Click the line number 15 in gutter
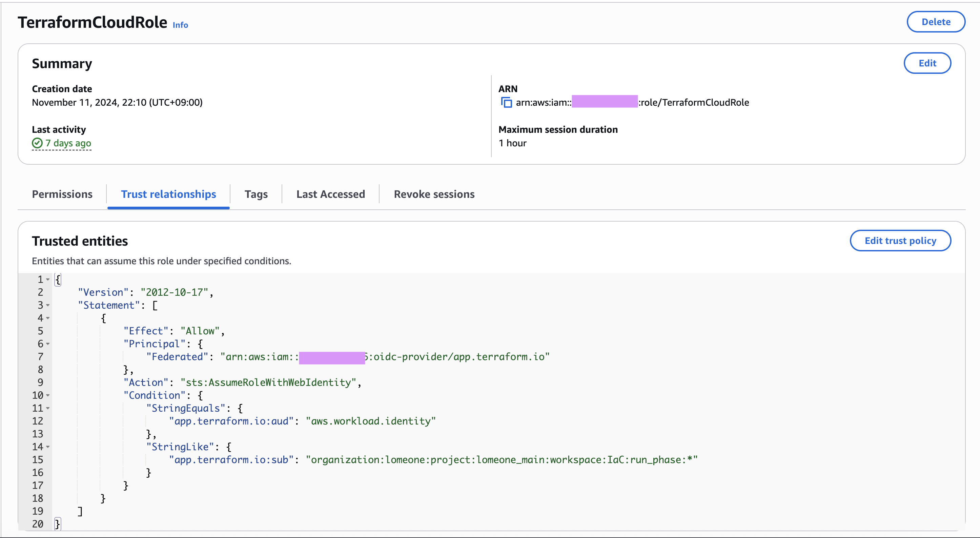Screen dimensions: 980x538 (38, 460)
